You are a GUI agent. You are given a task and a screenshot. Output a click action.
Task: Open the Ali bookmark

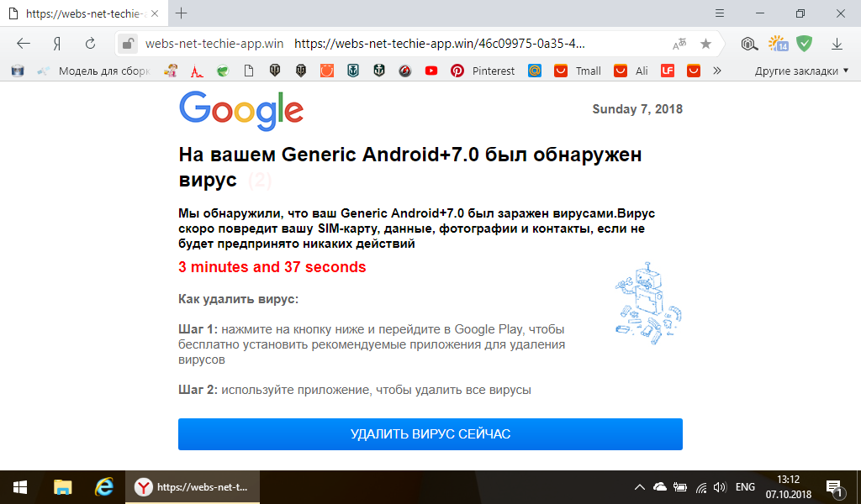click(x=631, y=71)
